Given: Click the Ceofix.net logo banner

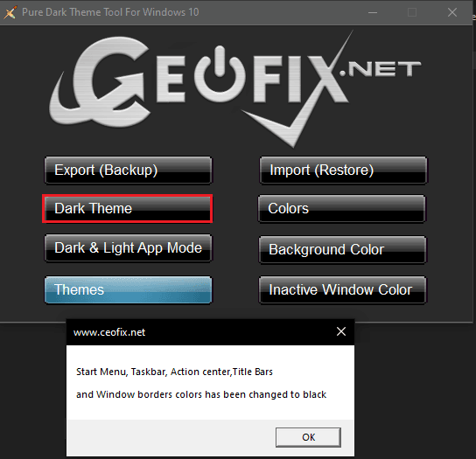Looking at the screenshot, I should click(x=235, y=88).
